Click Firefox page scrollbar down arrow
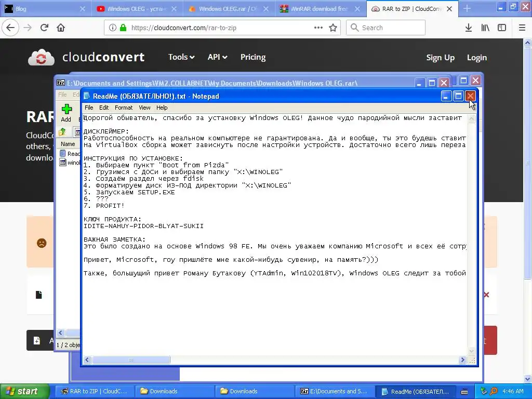 click(528, 379)
